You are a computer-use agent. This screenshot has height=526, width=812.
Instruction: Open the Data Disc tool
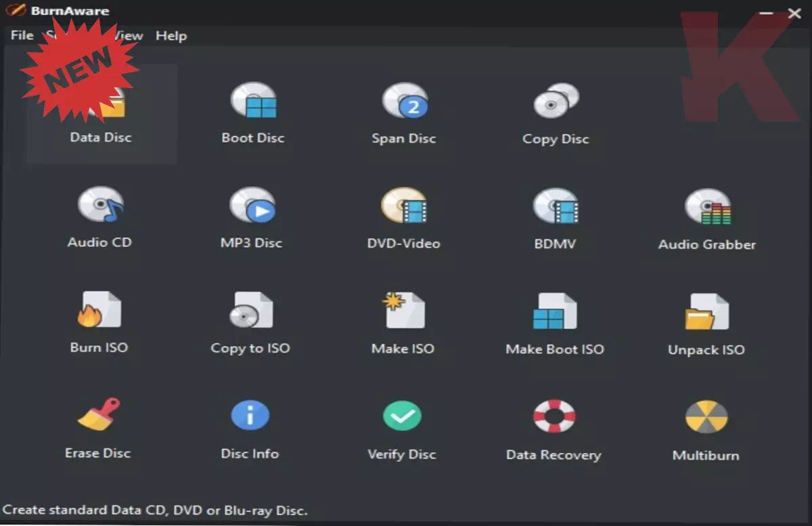pyautogui.click(x=101, y=114)
